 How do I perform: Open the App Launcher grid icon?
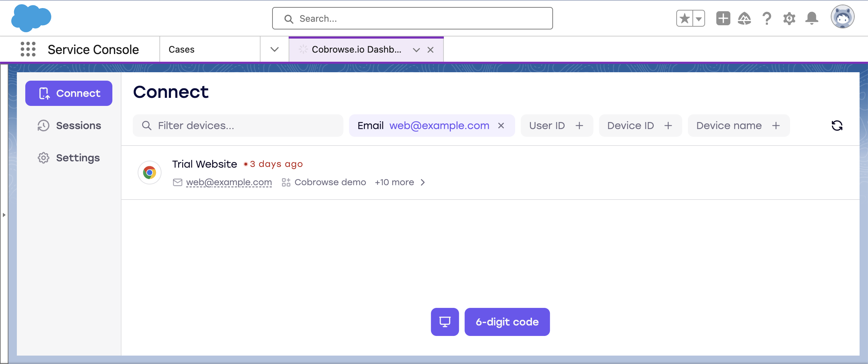[28, 49]
